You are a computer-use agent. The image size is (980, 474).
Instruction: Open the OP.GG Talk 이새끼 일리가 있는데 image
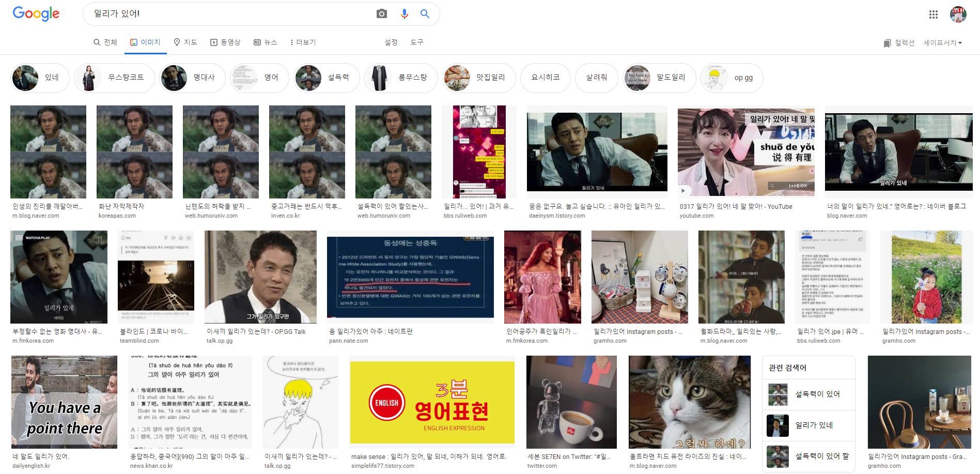tap(260, 277)
